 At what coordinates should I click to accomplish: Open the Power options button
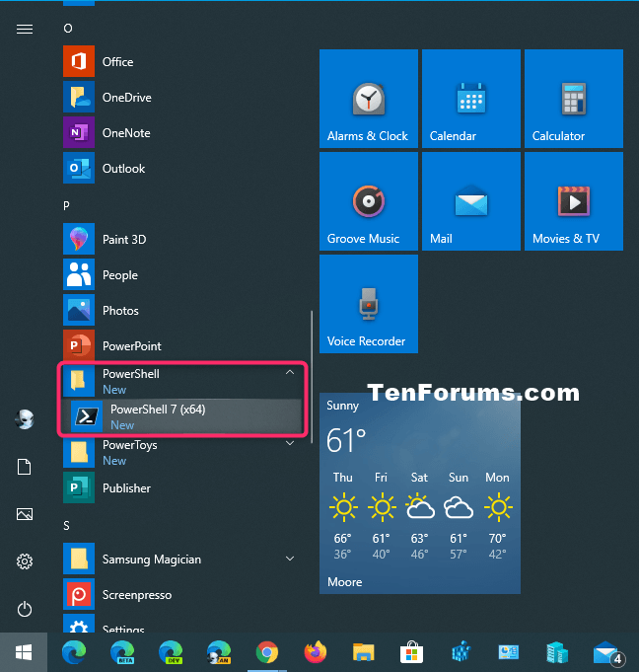point(25,609)
